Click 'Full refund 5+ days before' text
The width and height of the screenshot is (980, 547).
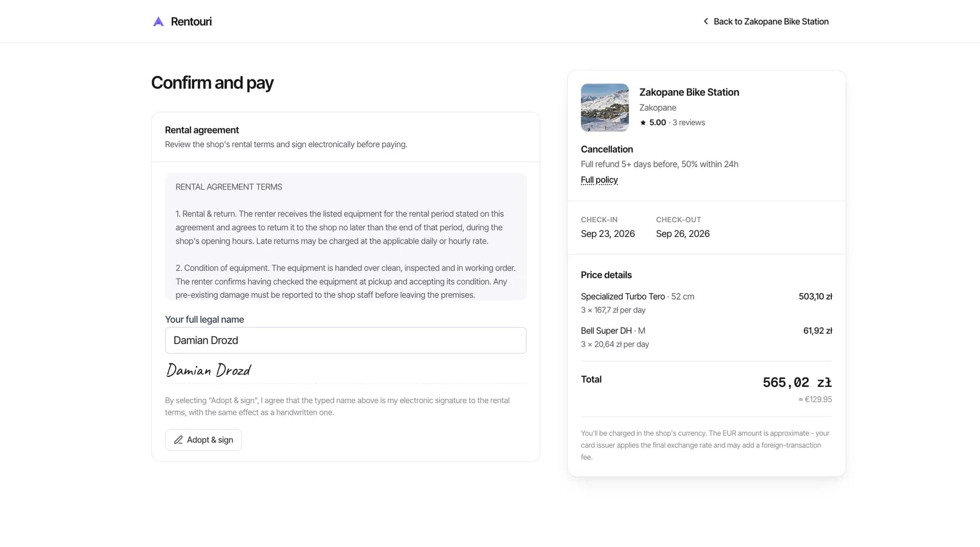[x=628, y=164]
